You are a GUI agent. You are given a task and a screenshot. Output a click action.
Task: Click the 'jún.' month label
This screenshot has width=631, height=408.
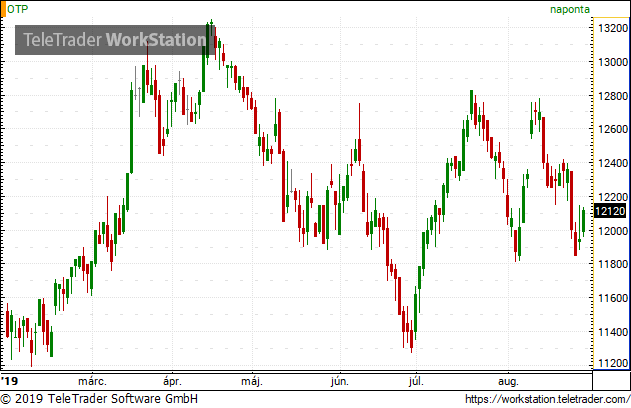click(340, 381)
